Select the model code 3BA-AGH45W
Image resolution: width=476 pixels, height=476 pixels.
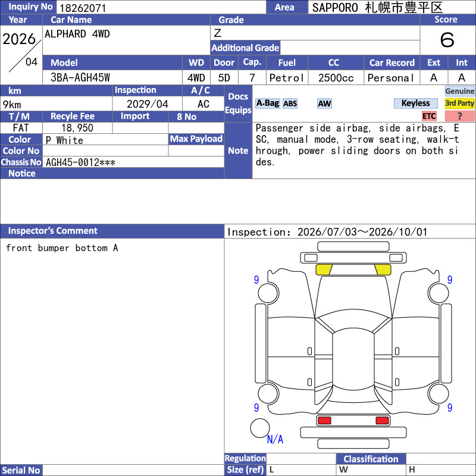pyautogui.click(x=80, y=78)
